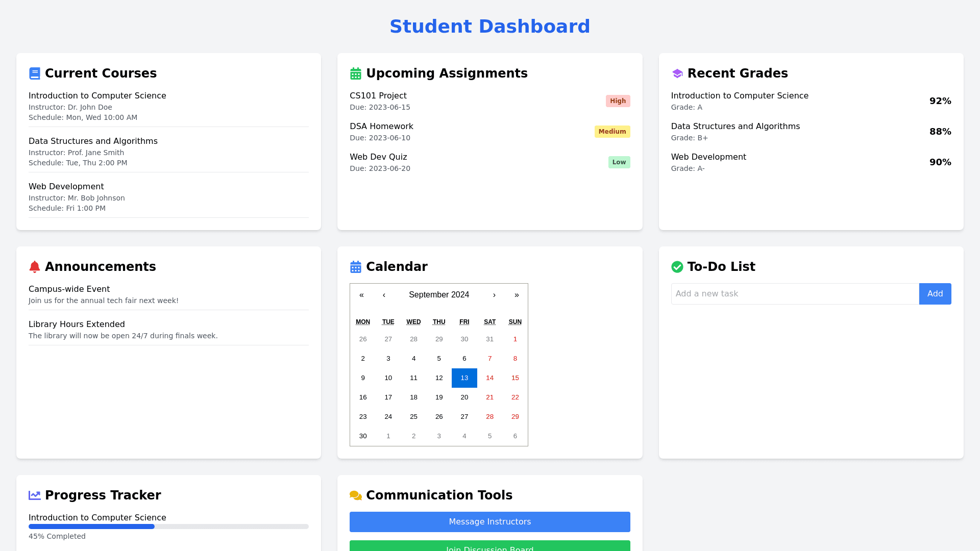The height and width of the screenshot is (551, 980).
Task: Select September 13 on the calendar
Action: 464,378
